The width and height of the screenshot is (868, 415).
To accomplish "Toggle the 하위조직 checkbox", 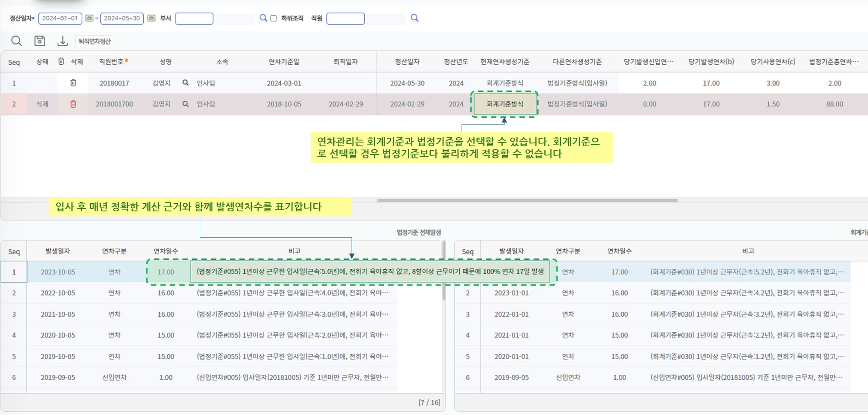I will pyautogui.click(x=274, y=19).
